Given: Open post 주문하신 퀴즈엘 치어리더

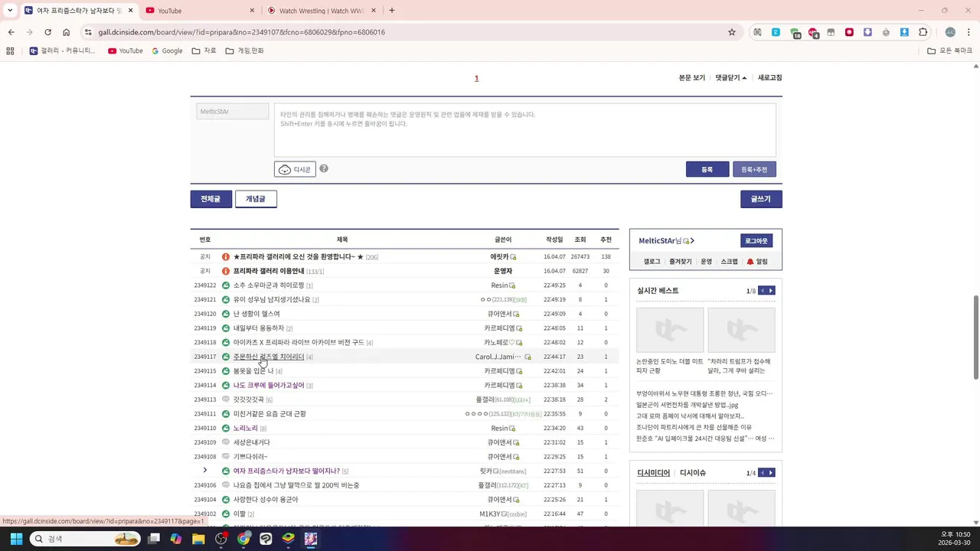Looking at the screenshot, I should 269,357.
